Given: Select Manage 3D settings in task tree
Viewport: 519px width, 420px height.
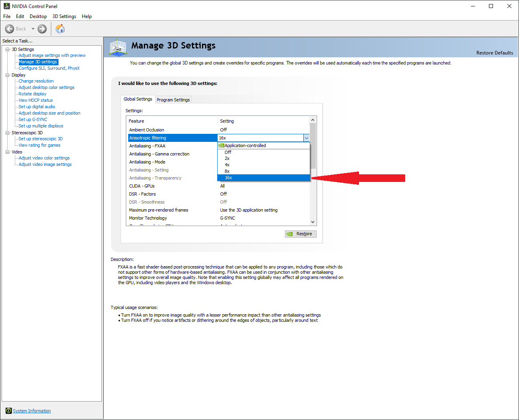Looking at the screenshot, I should pos(38,62).
